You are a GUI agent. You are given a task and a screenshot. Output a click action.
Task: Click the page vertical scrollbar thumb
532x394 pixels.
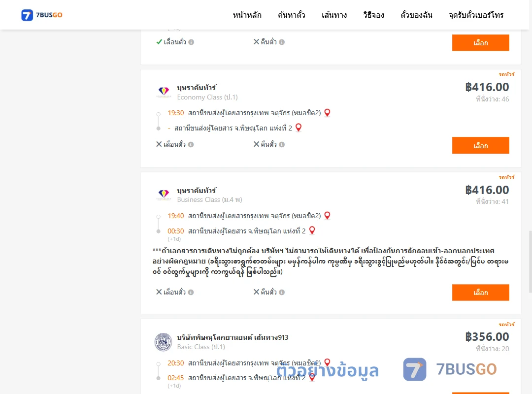pyautogui.click(x=530, y=262)
